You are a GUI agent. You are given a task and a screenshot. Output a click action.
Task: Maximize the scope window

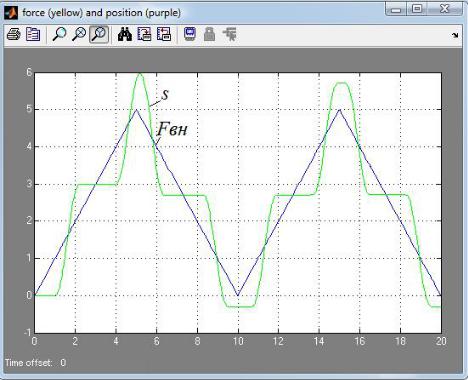tap(417, 9)
